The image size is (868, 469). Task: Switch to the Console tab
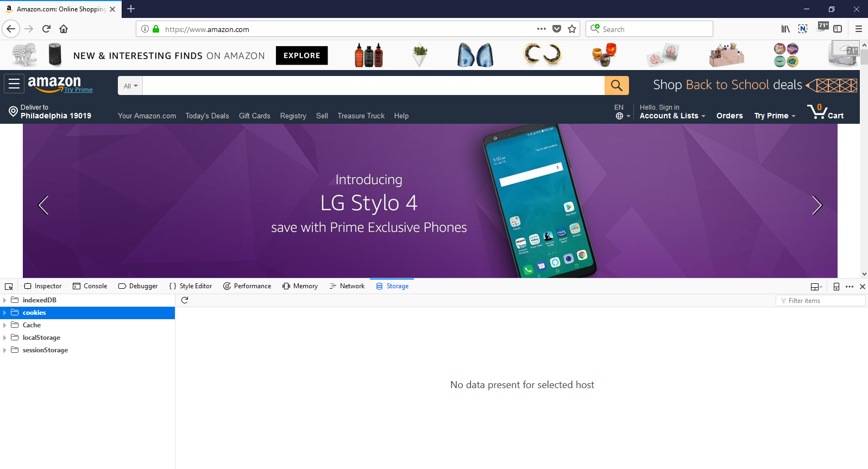click(90, 286)
